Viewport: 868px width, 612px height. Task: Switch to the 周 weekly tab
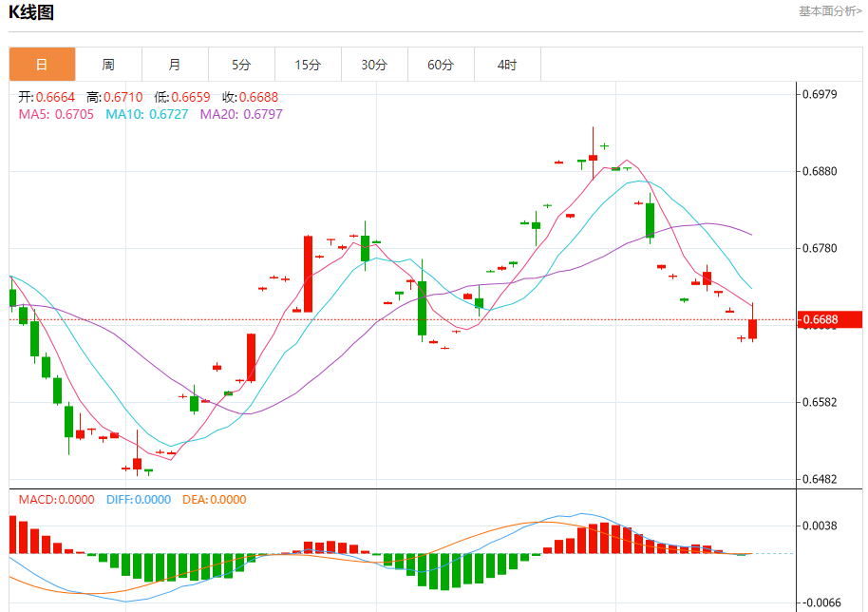108,65
